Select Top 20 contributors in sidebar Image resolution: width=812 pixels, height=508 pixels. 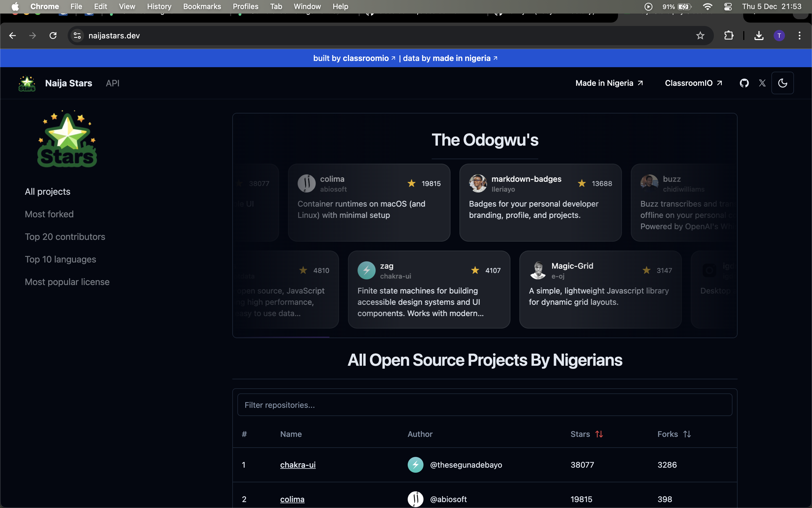(65, 237)
